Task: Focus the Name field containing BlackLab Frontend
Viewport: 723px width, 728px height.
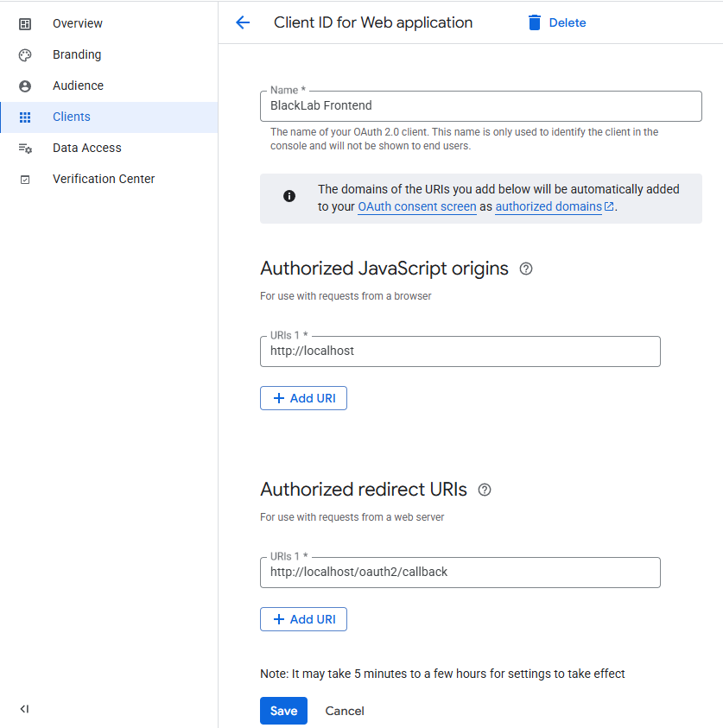Action: [481, 106]
